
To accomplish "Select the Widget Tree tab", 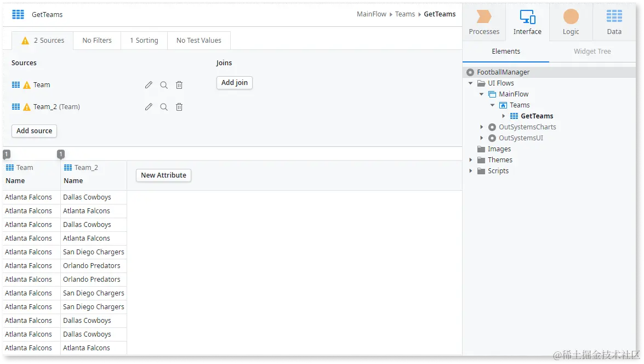I will (x=592, y=52).
